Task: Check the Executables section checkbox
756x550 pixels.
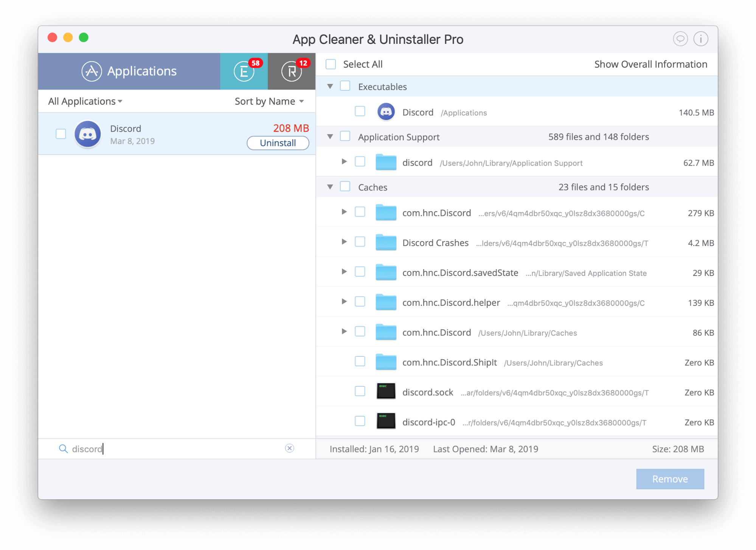Action: (346, 86)
